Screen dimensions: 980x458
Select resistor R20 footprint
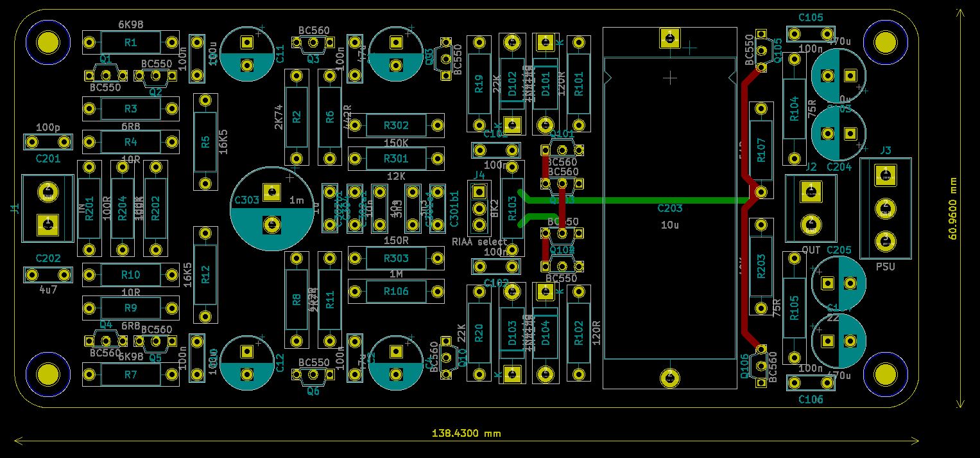coord(479,333)
